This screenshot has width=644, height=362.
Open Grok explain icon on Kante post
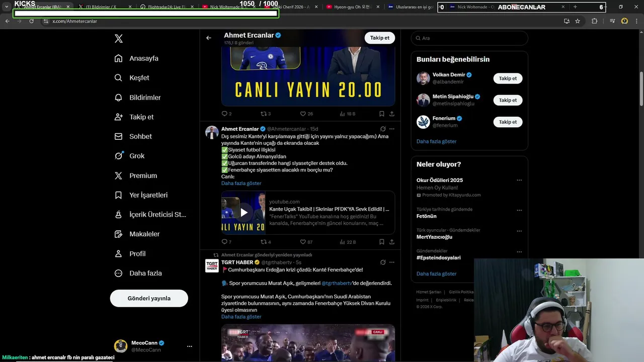383,129
